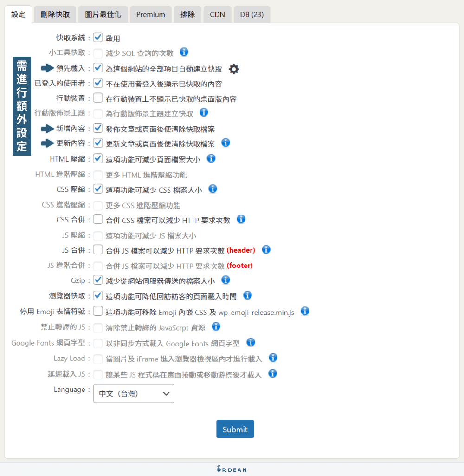This screenshot has height=476, width=464.
Task: View the JS 合併 header info icon
Action: (266, 249)
